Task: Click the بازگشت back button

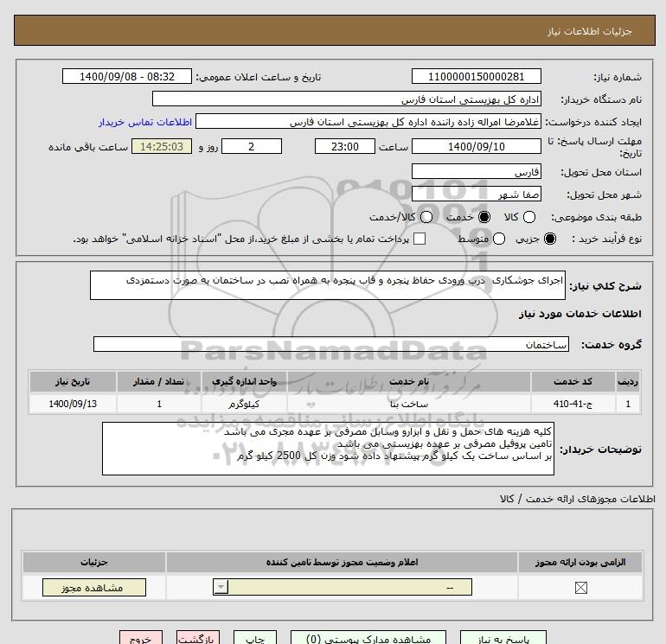Action: (x=198, y=638)
